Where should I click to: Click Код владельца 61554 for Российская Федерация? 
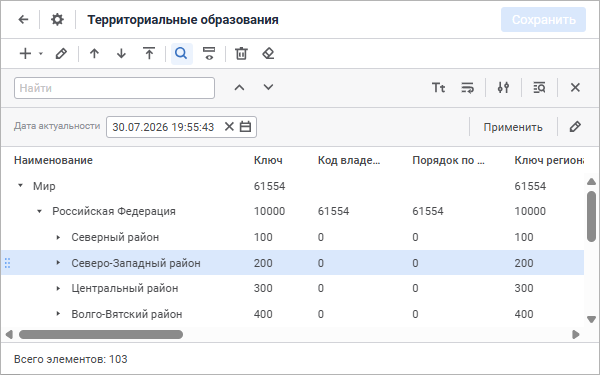pos(333,211)
